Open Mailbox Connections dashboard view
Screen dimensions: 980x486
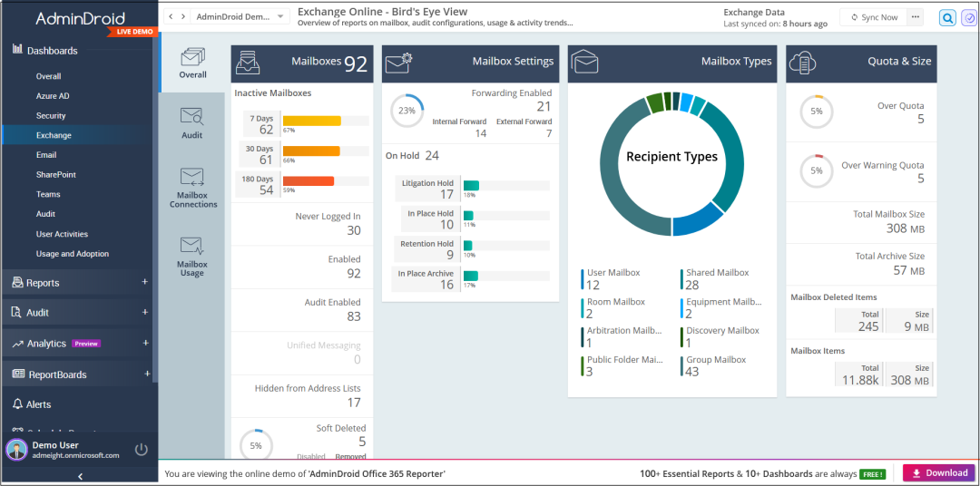point(192,187)
